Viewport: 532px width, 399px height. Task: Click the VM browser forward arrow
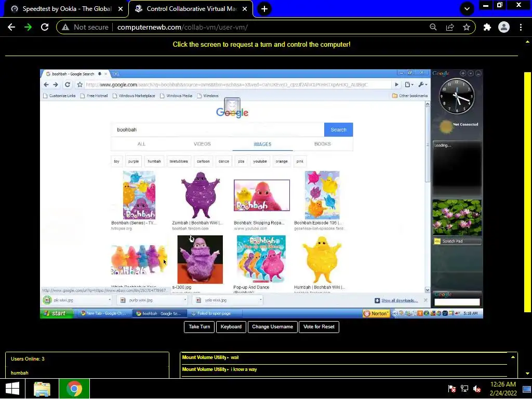[56, 85]
